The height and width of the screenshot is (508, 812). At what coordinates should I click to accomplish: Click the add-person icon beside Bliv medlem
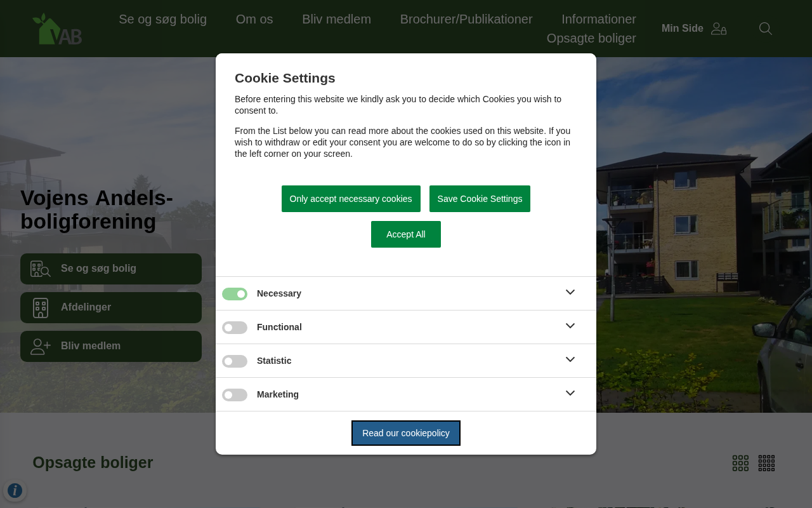click(x=41, y=346)
